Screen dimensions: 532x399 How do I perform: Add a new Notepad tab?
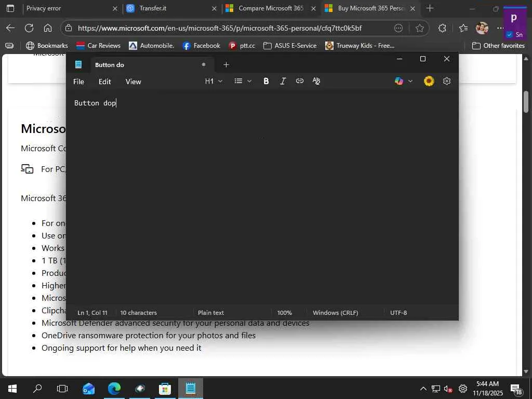pyautogui.click(x=226, y=64)
